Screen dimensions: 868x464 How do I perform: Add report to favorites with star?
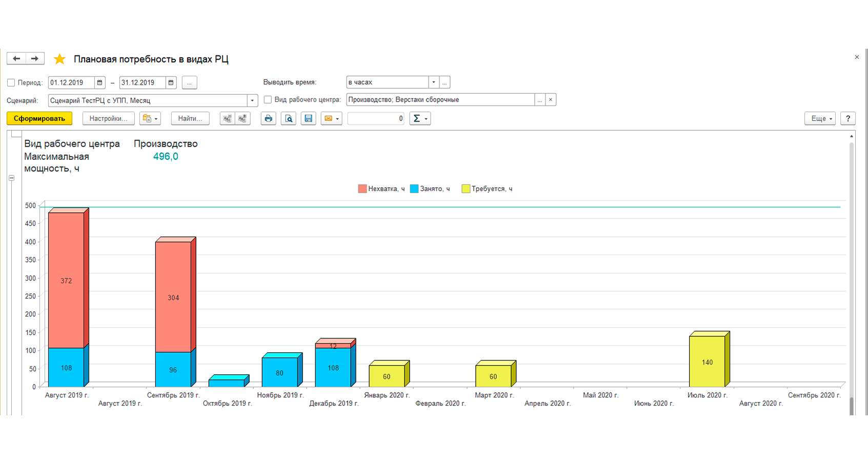pos(59,59)
